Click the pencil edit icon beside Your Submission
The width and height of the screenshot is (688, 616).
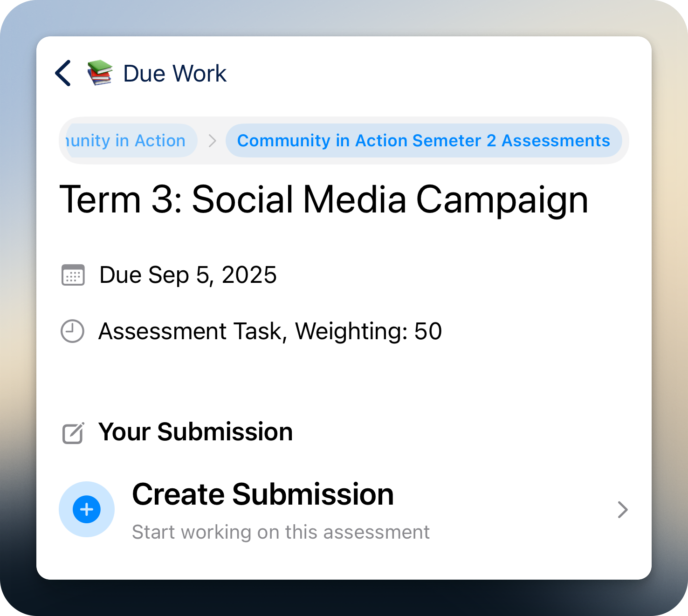(73, 432)
